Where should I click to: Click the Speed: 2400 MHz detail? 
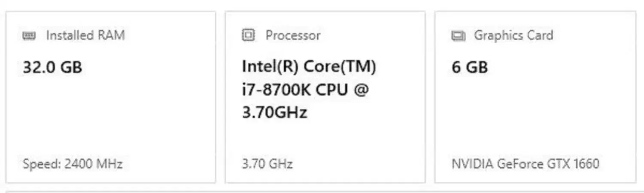(73, 164)
